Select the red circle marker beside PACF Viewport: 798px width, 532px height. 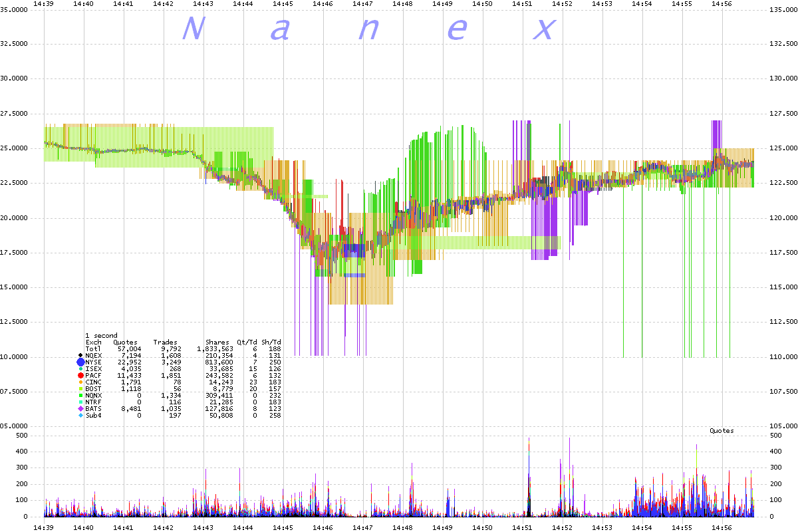[80, 375]
